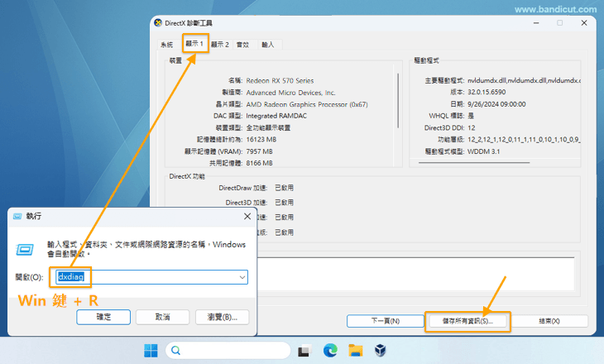
Task: Open the 顯示 2 tab
Action: coord(220,45)
